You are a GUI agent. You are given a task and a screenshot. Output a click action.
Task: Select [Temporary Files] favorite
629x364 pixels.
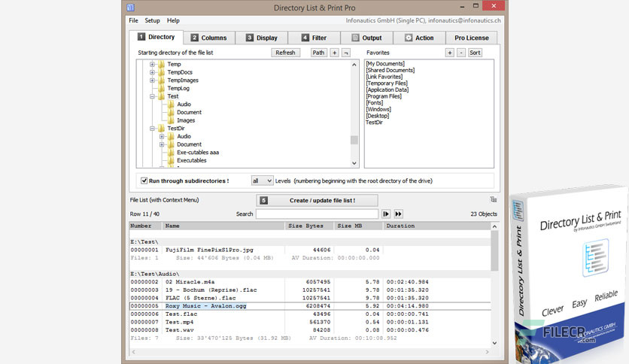tap(386, 83)
